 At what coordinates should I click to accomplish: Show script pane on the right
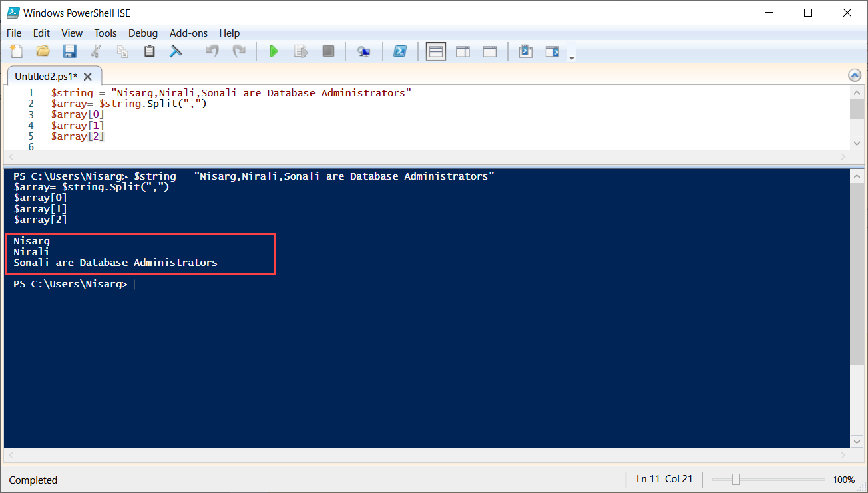[x=463, y=51]
